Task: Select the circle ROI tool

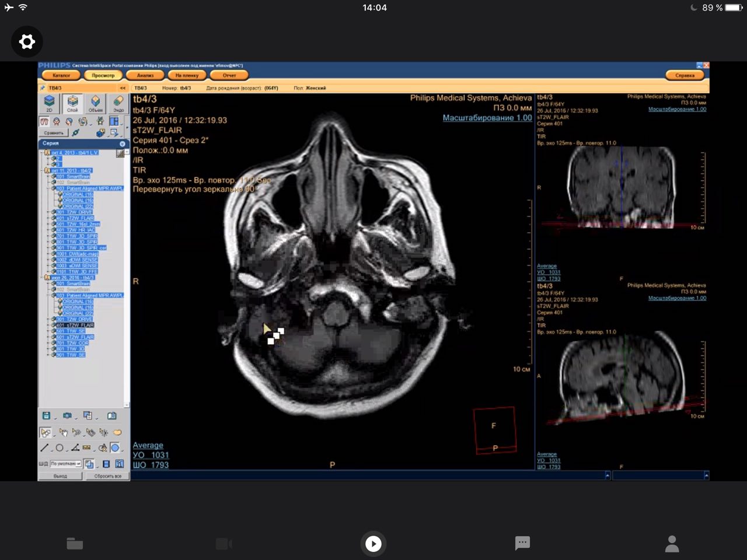Action: click(x=60, y=448)
